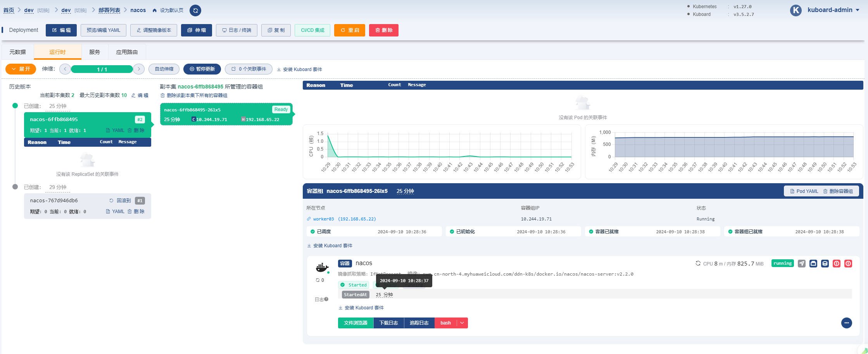Viewport: 868px width, 354px height.
Task: Toggle 暂停更新
Action: pyautogui.click(x=202, y=69)
